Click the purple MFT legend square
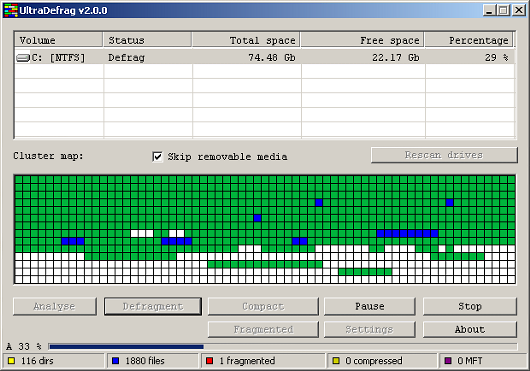Viewport: 530px width, 371px height. 448,361
